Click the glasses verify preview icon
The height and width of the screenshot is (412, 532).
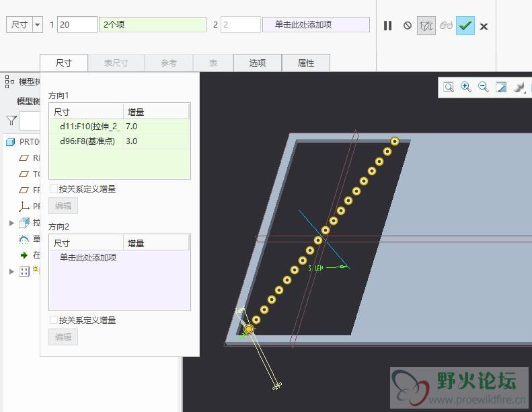[x=446, y=25]
